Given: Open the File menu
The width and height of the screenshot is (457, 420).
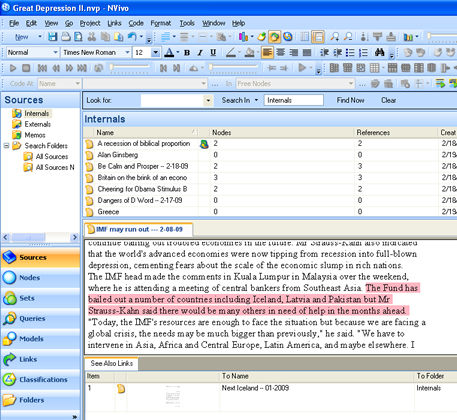Looking at the screenshot, I should pos(14,23).
